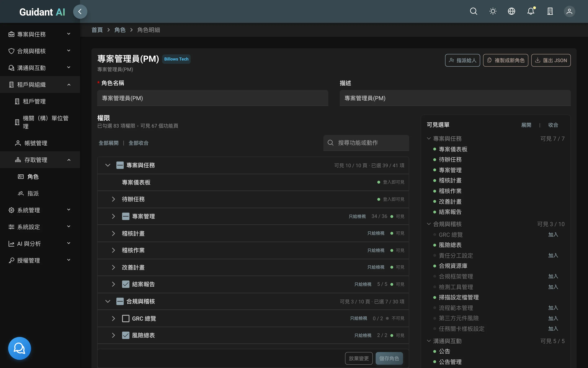588x368 pixels.
Task: Click the 溝通與互動 chat sidebar icon
Action: 11,68
